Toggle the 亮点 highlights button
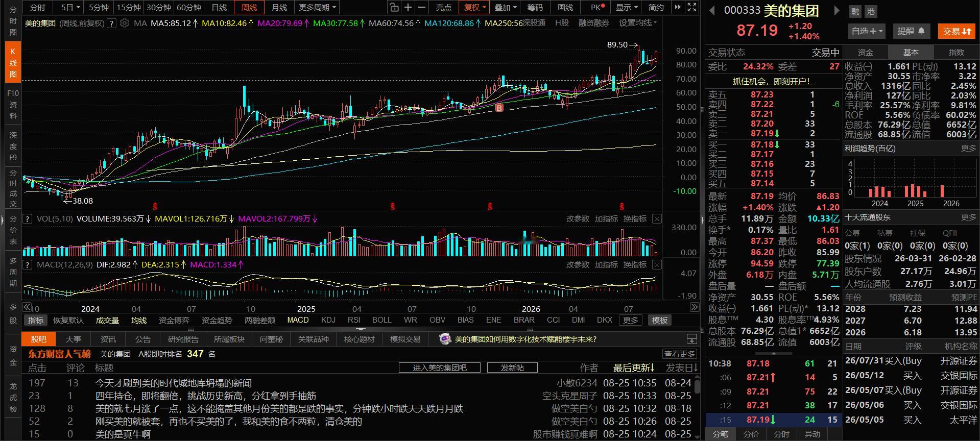The image size is (980, 441). (x=443, y=8)
